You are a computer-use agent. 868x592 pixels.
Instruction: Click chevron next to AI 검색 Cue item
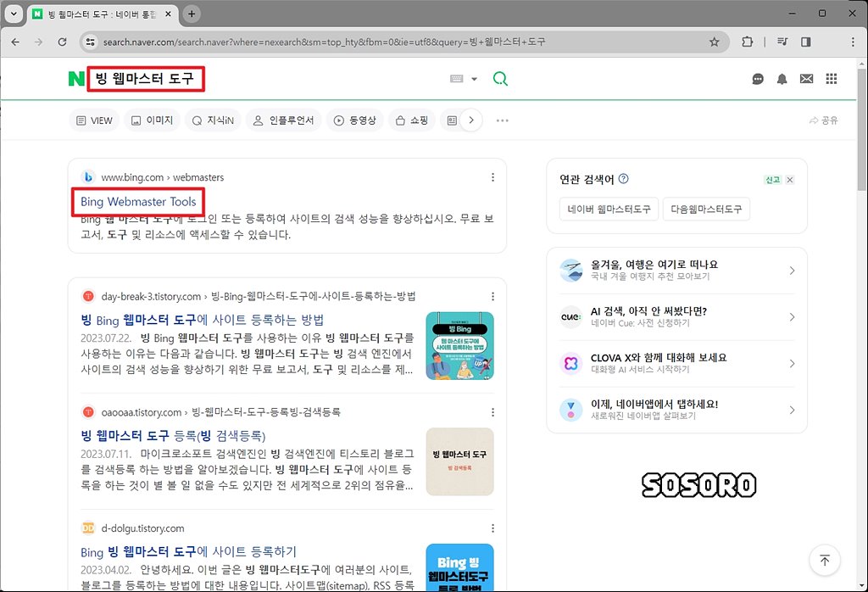[x=793, y=316]
